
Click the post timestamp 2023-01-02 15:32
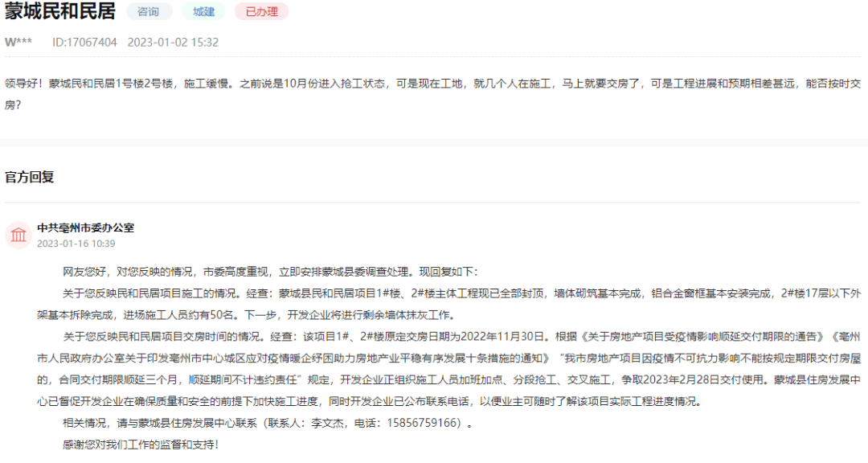click(x=173, y=42)
